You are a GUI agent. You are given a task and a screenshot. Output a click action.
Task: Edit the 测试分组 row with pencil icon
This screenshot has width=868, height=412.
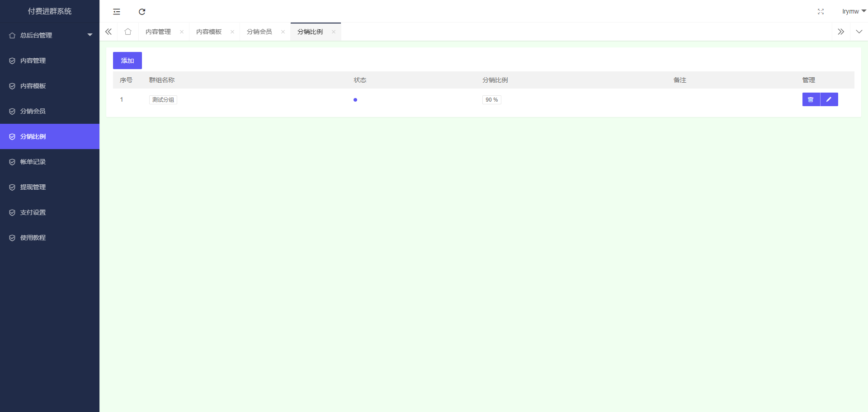pos(829,99)
